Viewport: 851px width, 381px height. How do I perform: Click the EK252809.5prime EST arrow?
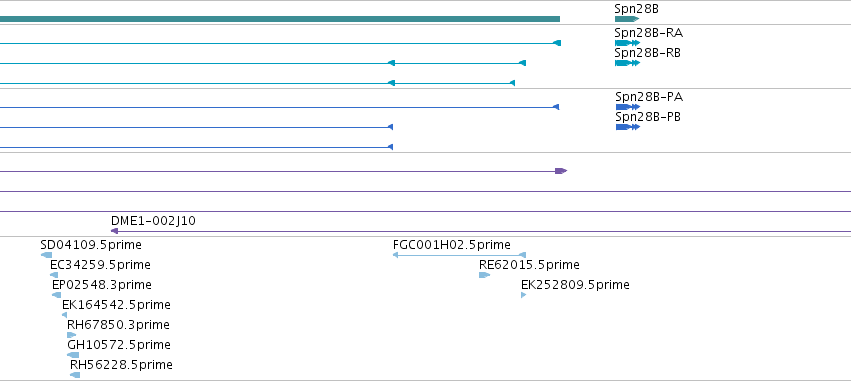click(523, 295)
